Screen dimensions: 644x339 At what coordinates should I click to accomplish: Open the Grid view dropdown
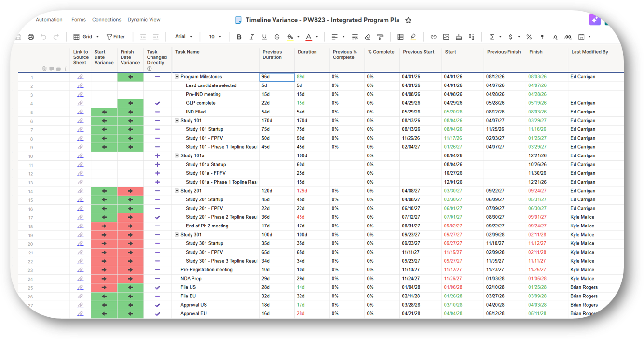click(86, 37)
